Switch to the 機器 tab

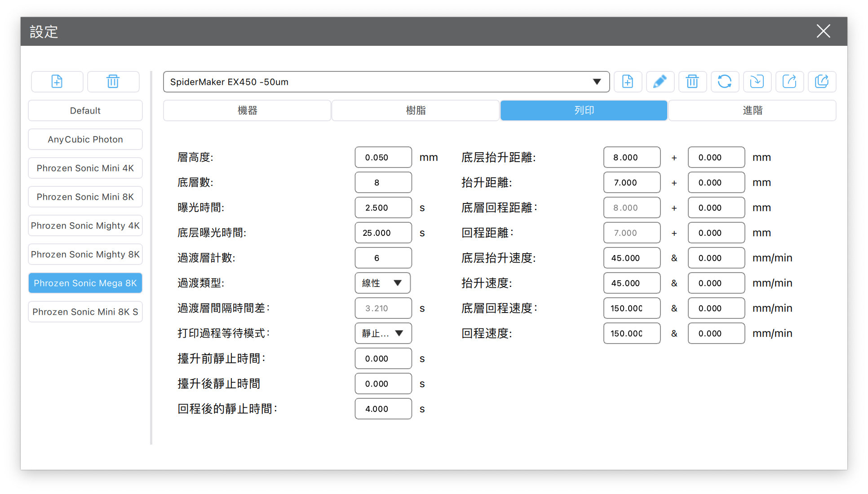click(x=247, y=110)
